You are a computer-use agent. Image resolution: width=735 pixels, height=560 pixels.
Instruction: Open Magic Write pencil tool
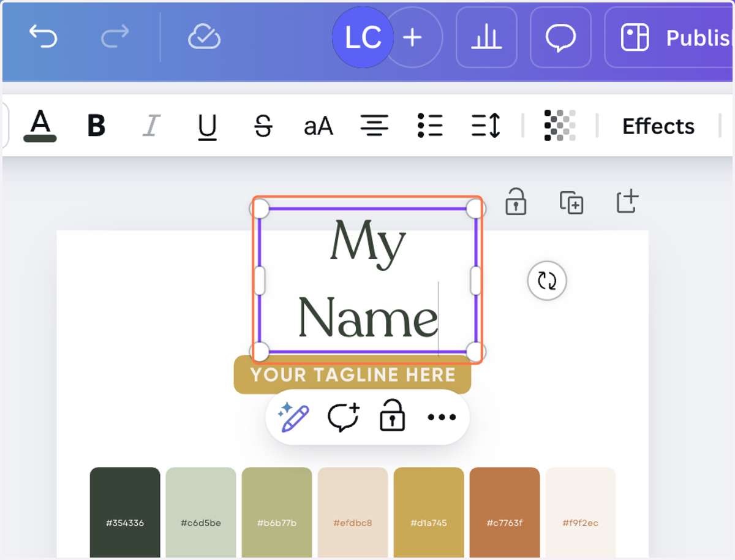tap(293, 417)
